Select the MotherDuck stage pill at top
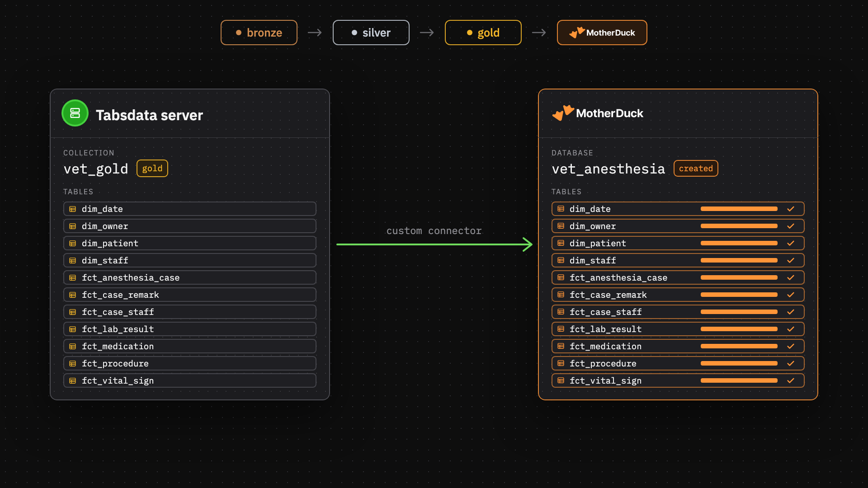 tap(602, 33)
